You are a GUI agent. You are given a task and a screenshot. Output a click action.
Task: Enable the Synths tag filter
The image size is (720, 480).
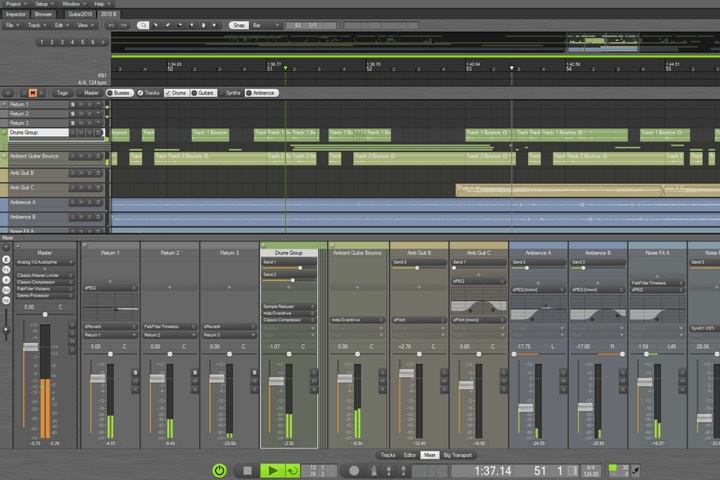coord(229,92)
